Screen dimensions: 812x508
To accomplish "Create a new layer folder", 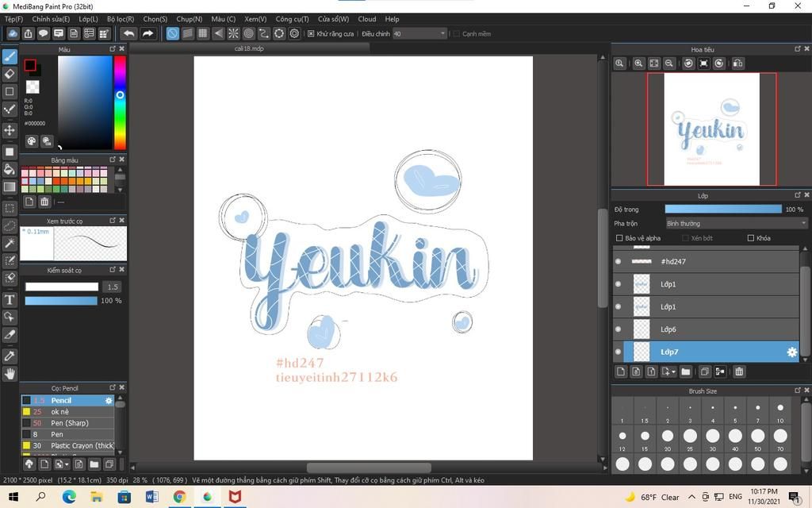I will [686, 371].
